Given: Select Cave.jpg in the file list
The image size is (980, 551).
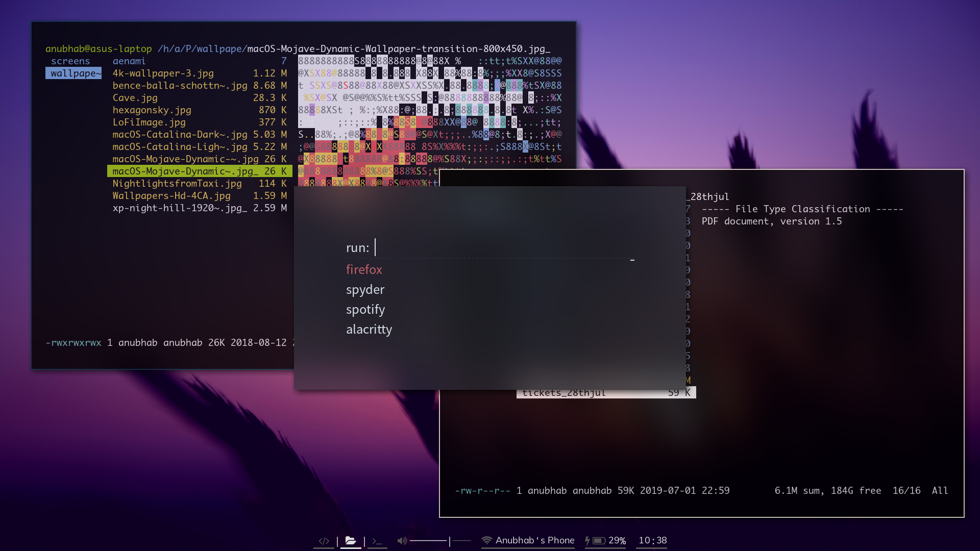Looking at the screenshot, I should (x=135, y=98).
